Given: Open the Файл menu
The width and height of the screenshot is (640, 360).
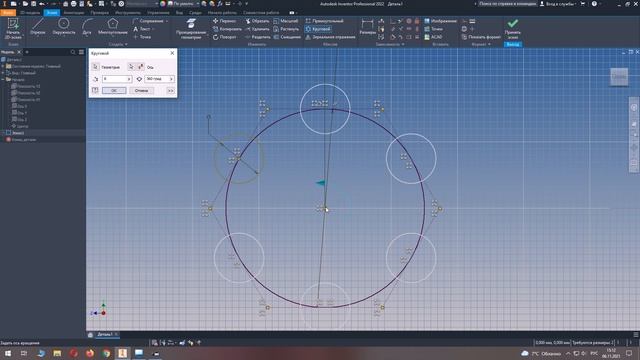Looking at the screenshot, I should coord(8,13).
